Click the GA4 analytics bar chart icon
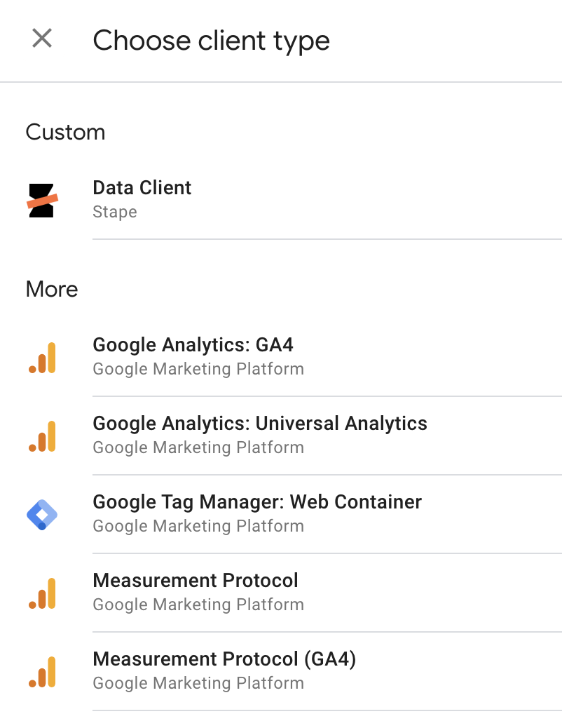 click(42, 358)
